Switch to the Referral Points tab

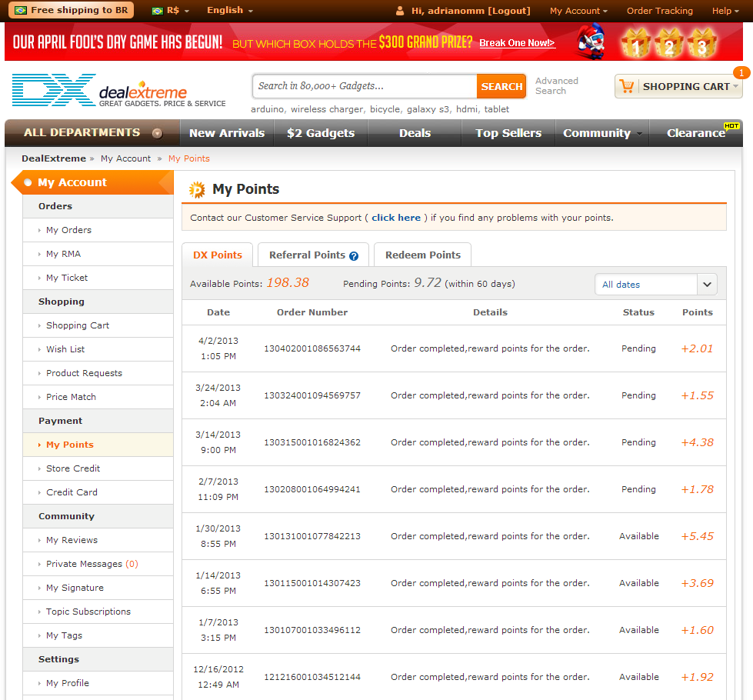[314, 255]
